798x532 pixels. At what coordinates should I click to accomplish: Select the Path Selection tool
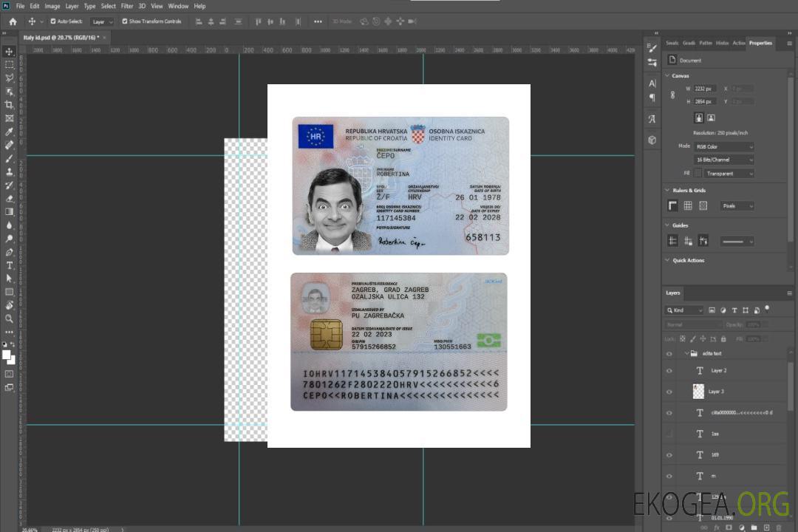point(9,279)
